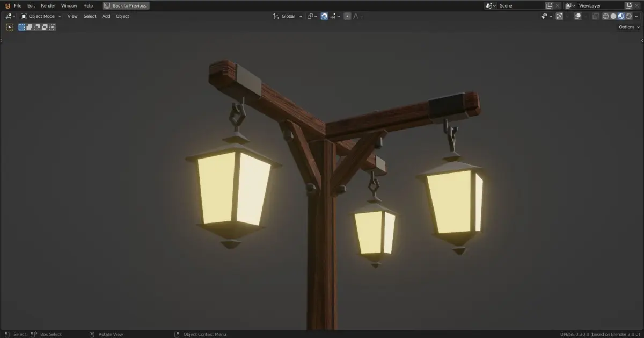The height and width of the screenshot is (338, 644).
Task: Click the Select status bar hint
Action: coord(14,334)
